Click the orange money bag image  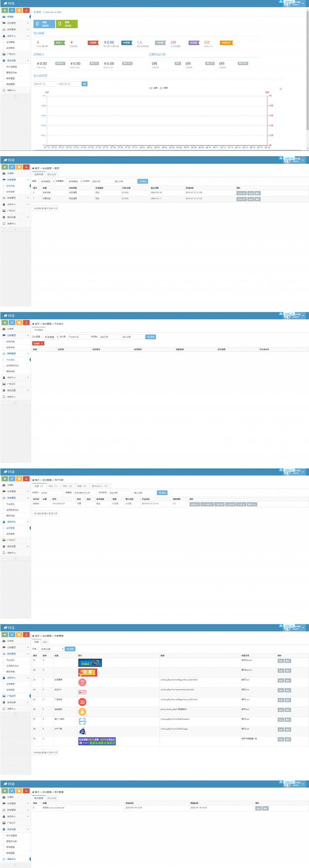tap(82, 712)
